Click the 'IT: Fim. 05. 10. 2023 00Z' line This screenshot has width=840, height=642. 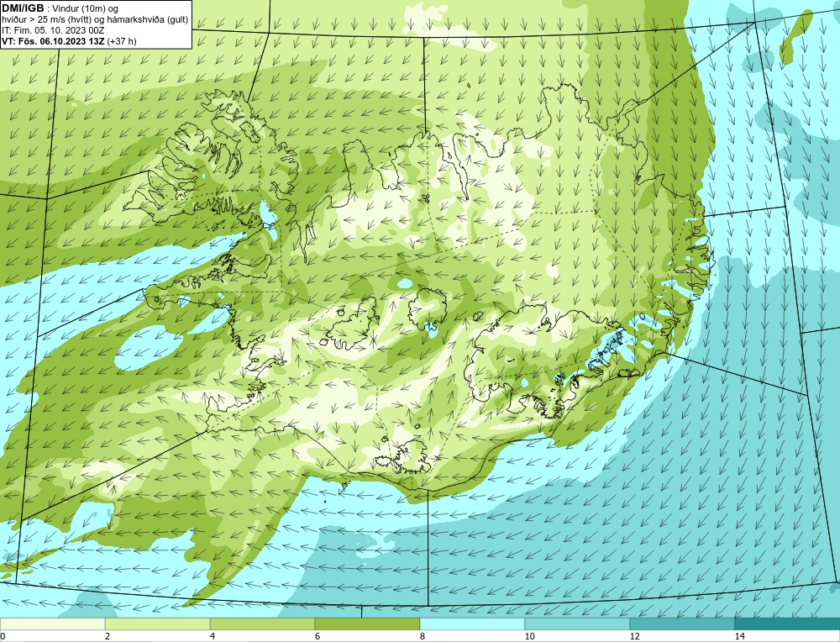[x=53, y=30]
